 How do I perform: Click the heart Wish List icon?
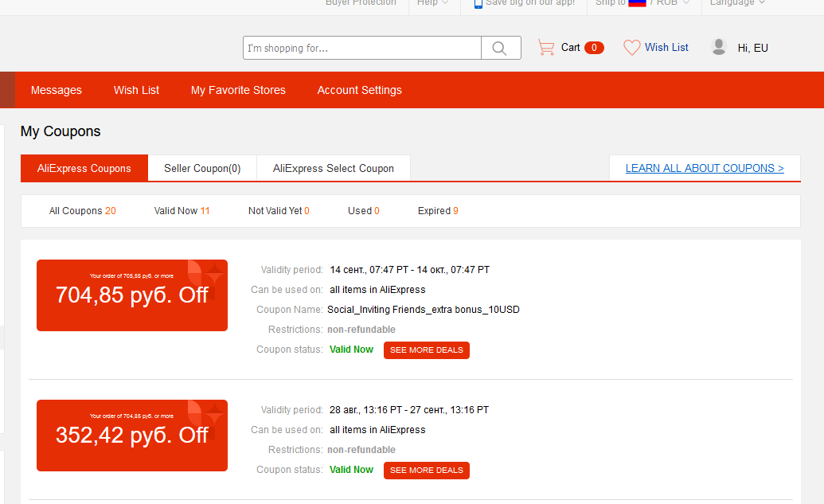[x=631, y=48]
